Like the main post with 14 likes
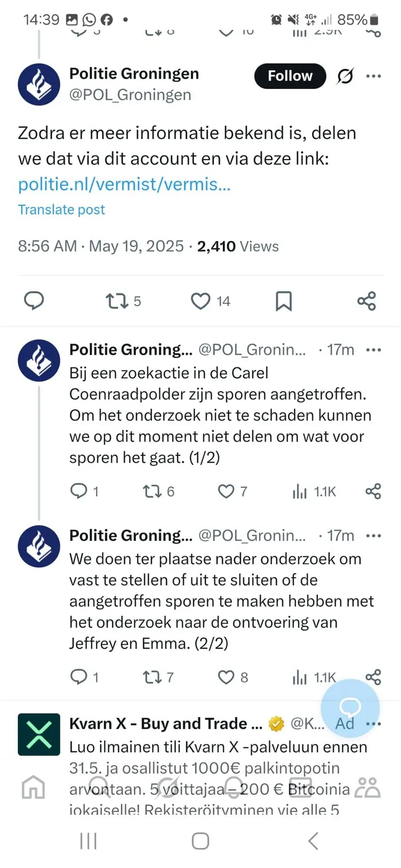401x868 pixels. (x=200, y=301)
